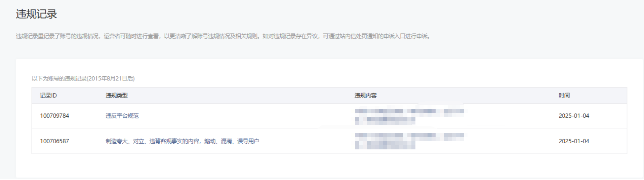The width and height of the screenshot is (644, 180).
Task: Select record ID 100709784
Action: point(54,116)
